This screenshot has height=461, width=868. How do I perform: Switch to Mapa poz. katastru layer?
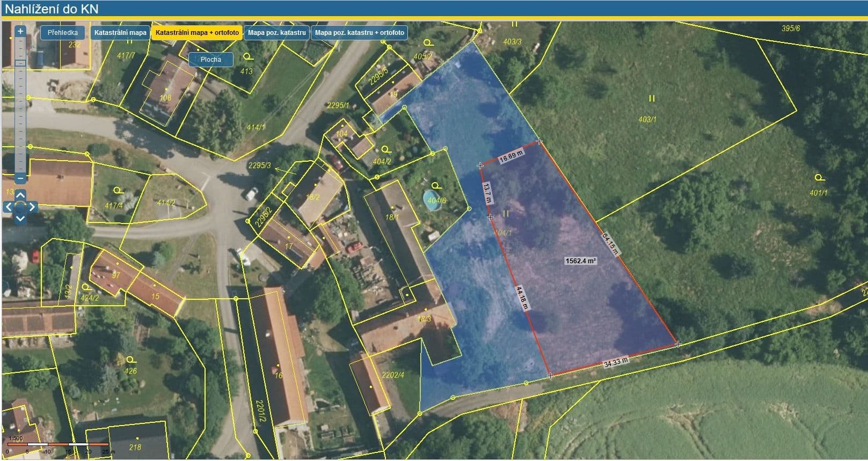[x=276, y=33]
